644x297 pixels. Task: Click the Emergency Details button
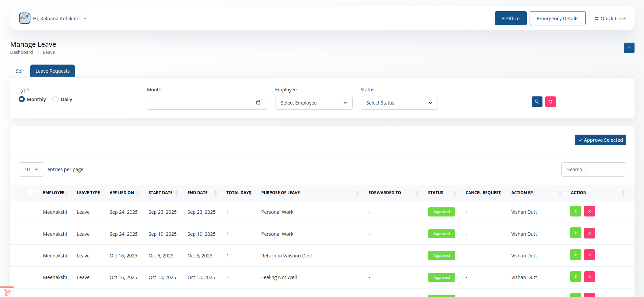[557, 18]
